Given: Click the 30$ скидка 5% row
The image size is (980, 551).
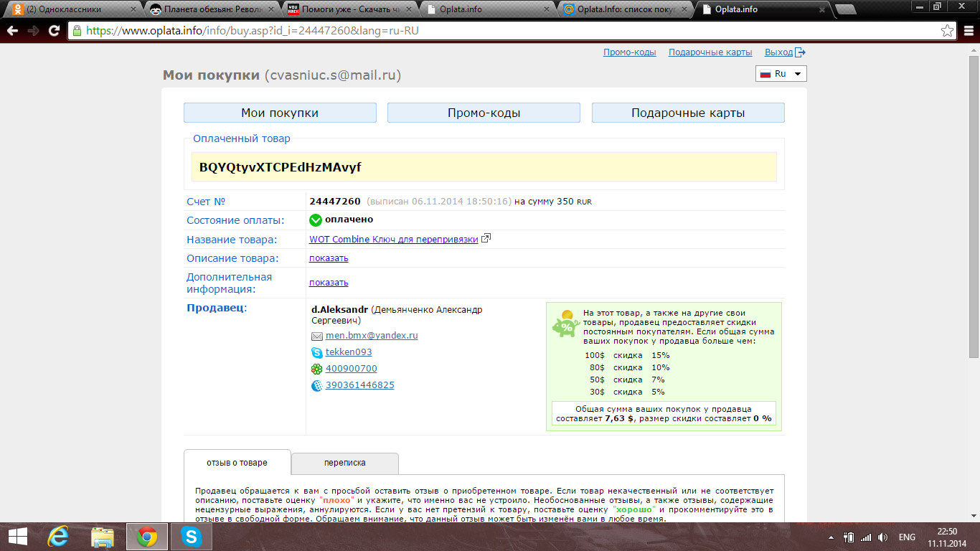Looking at the screenshot, I should coord(627,392).
